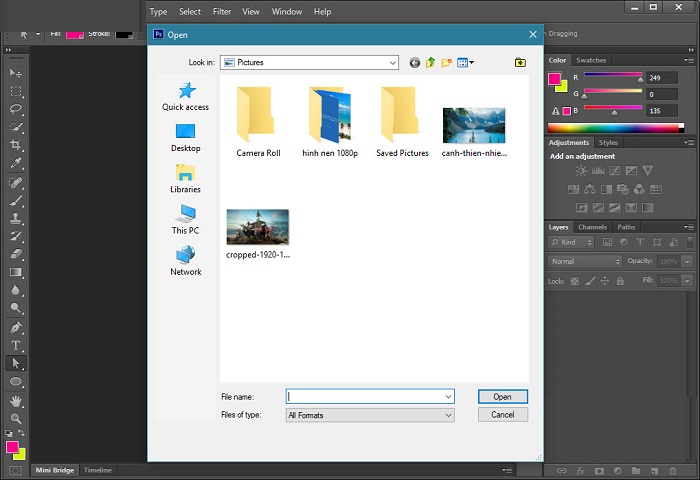This screenshot has width=700, height=480.
Task: Expand the Look in folder dropdown
Action: 392,63
